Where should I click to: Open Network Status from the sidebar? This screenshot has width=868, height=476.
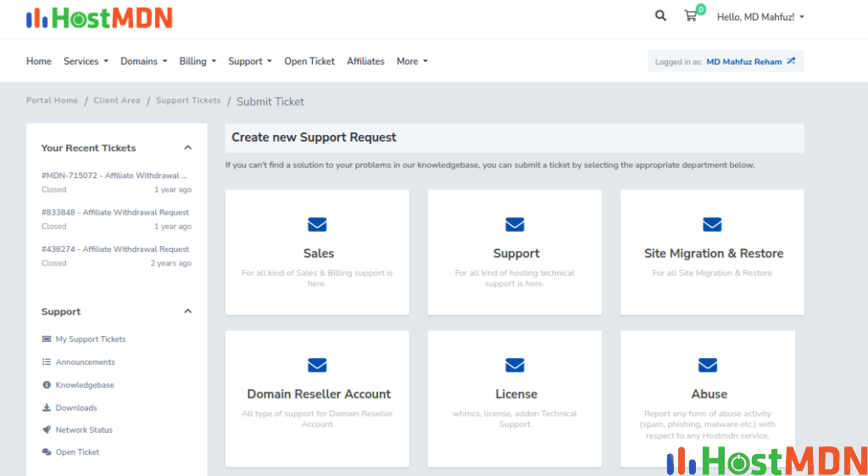[x=84, y=430]
